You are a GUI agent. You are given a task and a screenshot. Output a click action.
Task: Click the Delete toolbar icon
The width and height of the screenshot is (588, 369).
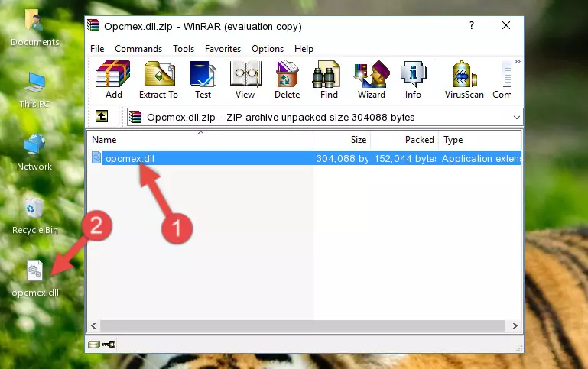[x=287, y=79]
